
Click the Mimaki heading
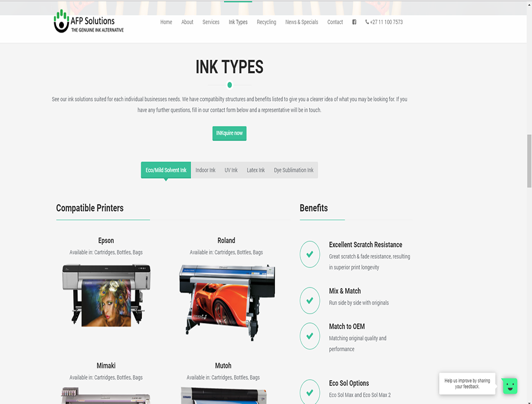[106, 366]
